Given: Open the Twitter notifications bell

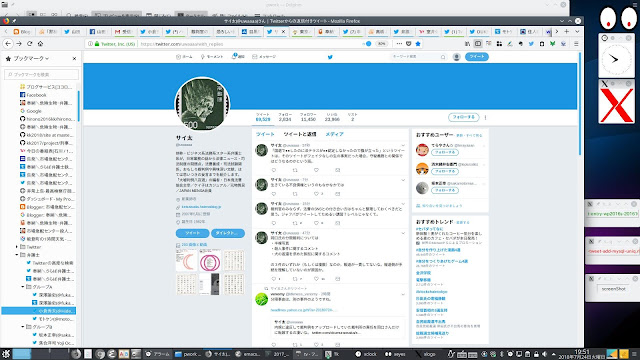Looking at the screenshot, I should pyautogui.click(x=238, y=57).
